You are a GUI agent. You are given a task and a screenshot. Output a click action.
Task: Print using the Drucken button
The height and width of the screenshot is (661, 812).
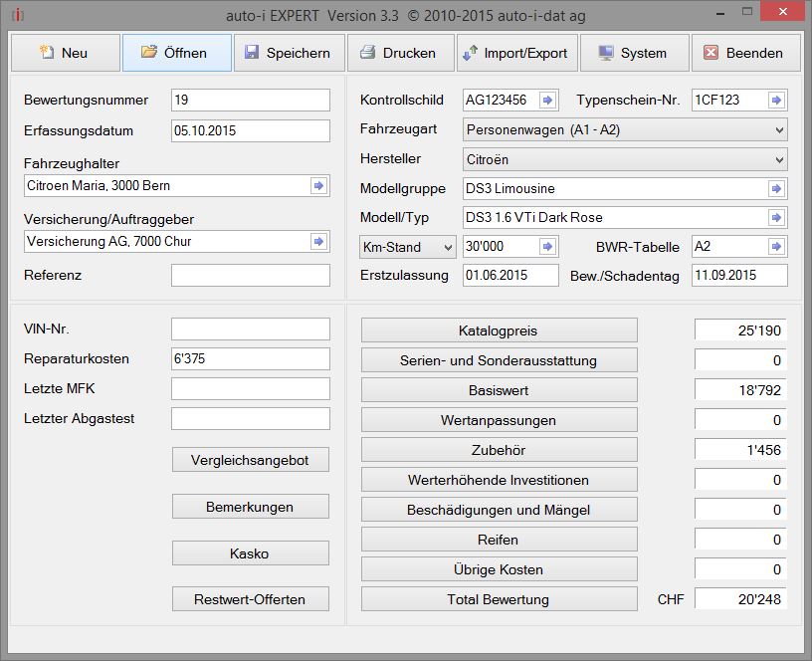(401, 53)
